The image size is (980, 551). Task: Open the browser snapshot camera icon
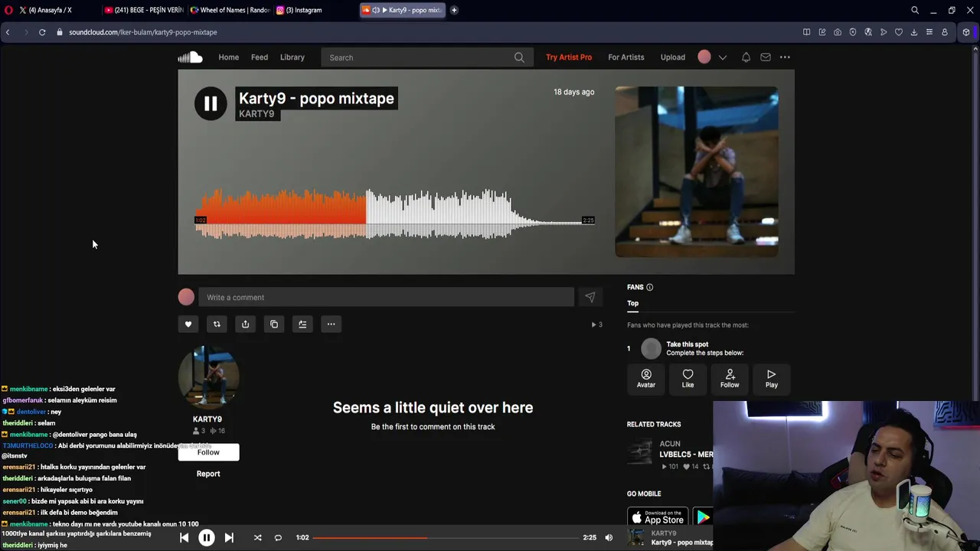tap(838, 32)
